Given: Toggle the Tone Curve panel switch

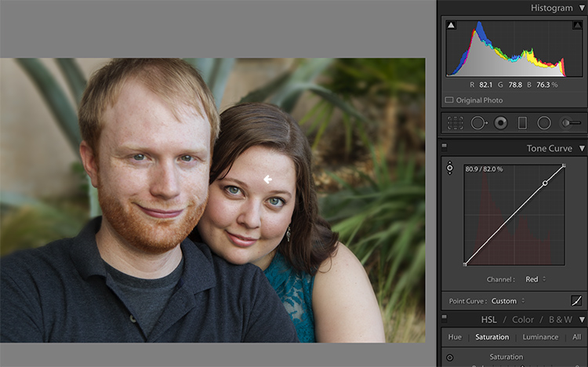Looking at the screenshot, I should click(x=445, y=147).
